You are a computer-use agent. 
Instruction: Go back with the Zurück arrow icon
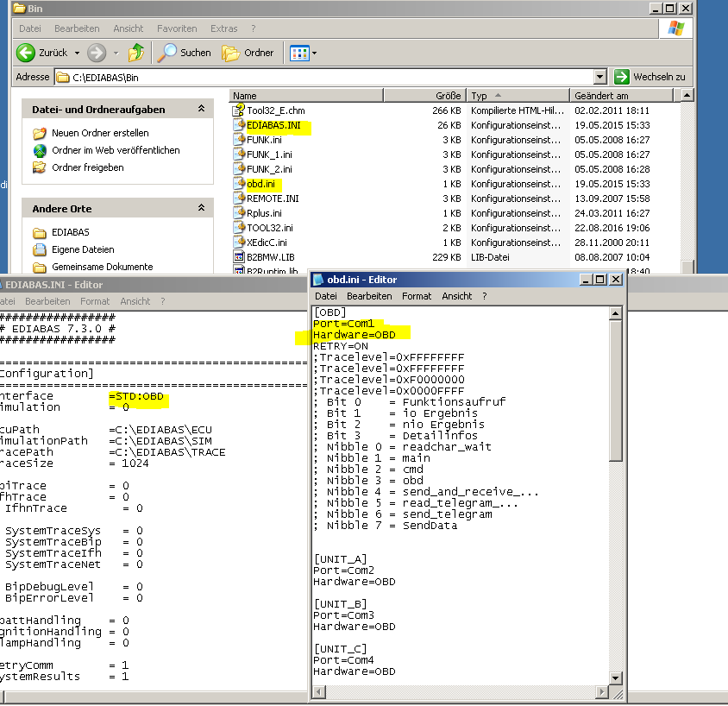pos(26,53)
